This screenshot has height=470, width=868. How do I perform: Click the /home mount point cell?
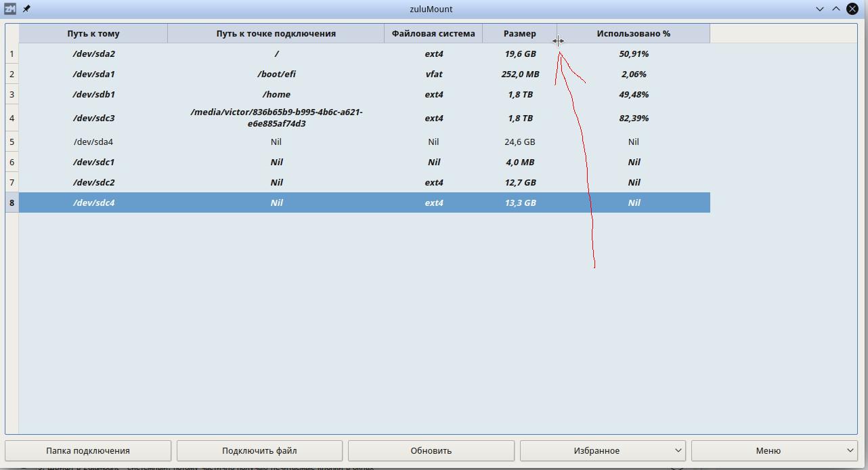[x=276, y=94]
